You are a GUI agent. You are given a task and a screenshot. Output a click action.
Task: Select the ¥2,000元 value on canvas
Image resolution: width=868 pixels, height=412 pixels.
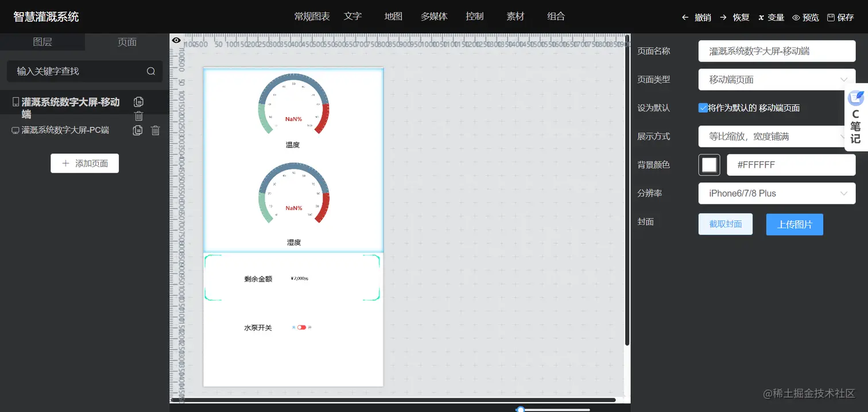point(300,278)
